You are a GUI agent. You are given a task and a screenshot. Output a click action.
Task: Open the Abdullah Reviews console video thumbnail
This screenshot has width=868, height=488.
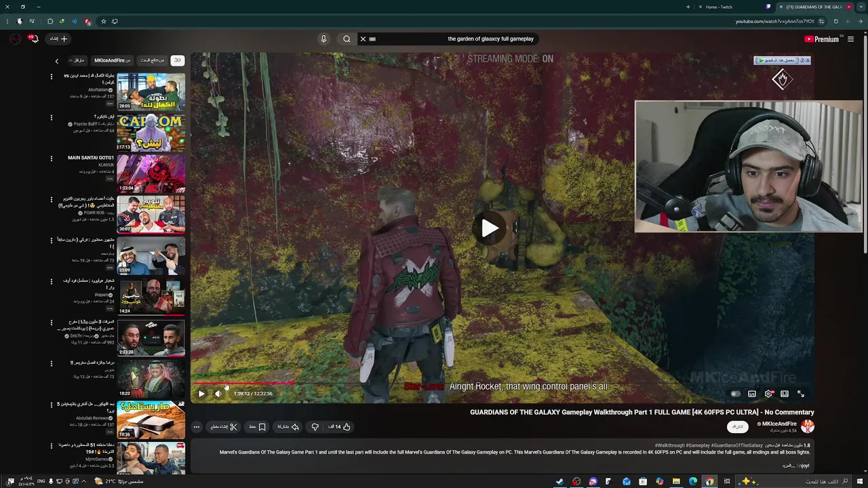151,420
